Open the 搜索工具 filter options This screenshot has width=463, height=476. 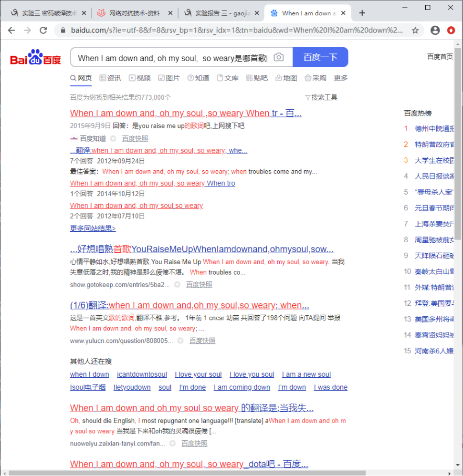pos(321,97)
